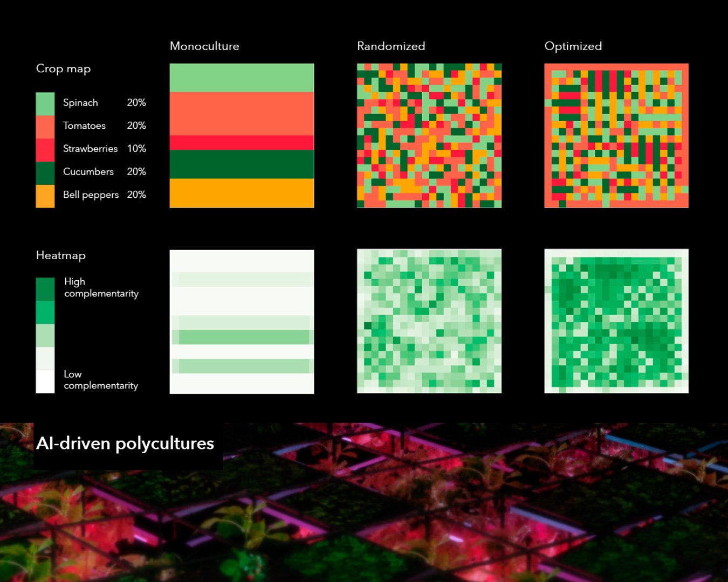Select the Monoculture heatmap image
728x582 pixels.
point(242,322)
